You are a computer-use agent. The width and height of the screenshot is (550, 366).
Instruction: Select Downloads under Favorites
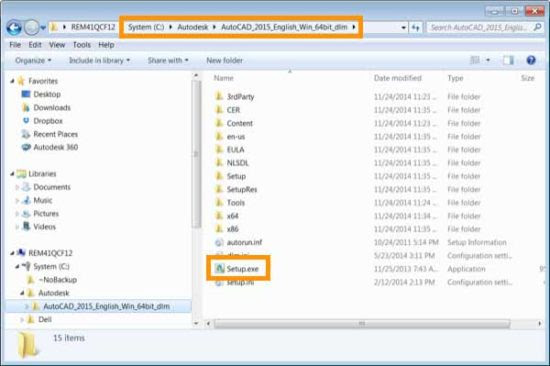52,108
